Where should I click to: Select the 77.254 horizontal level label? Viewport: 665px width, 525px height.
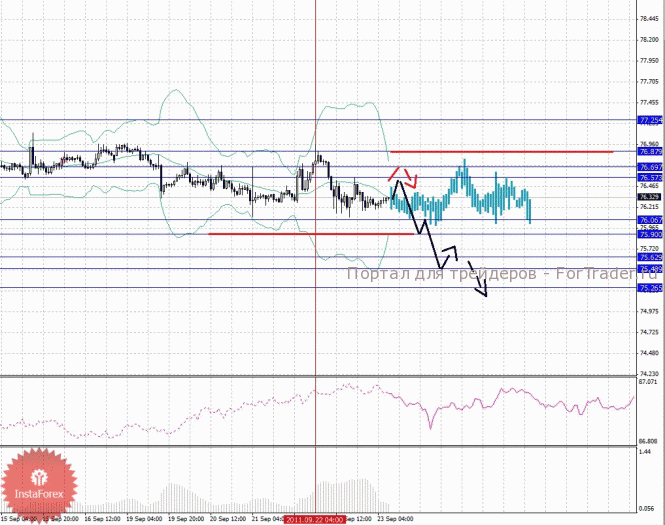[x=650, y=120]
